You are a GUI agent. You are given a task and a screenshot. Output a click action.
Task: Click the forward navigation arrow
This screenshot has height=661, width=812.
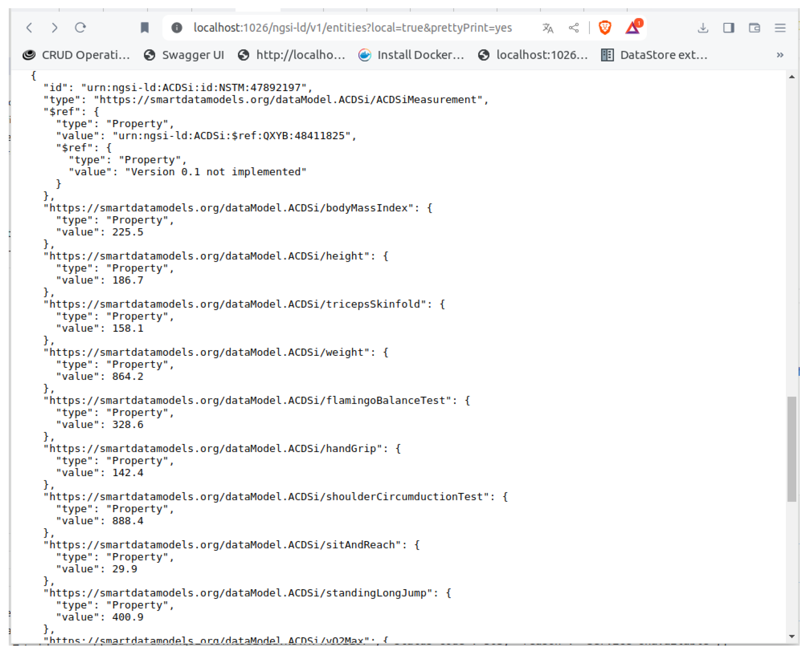[54, 28]
